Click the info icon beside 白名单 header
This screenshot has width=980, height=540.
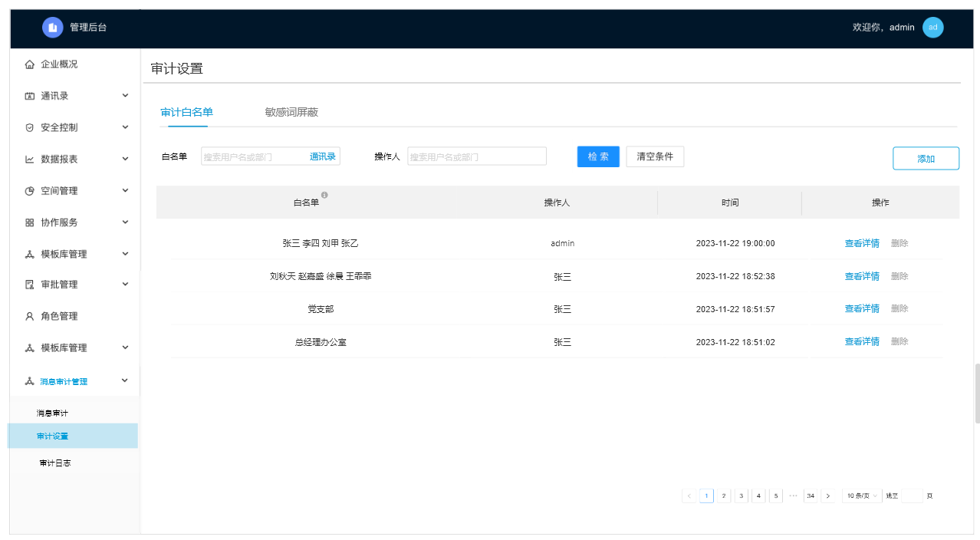[x=324, y=196]
